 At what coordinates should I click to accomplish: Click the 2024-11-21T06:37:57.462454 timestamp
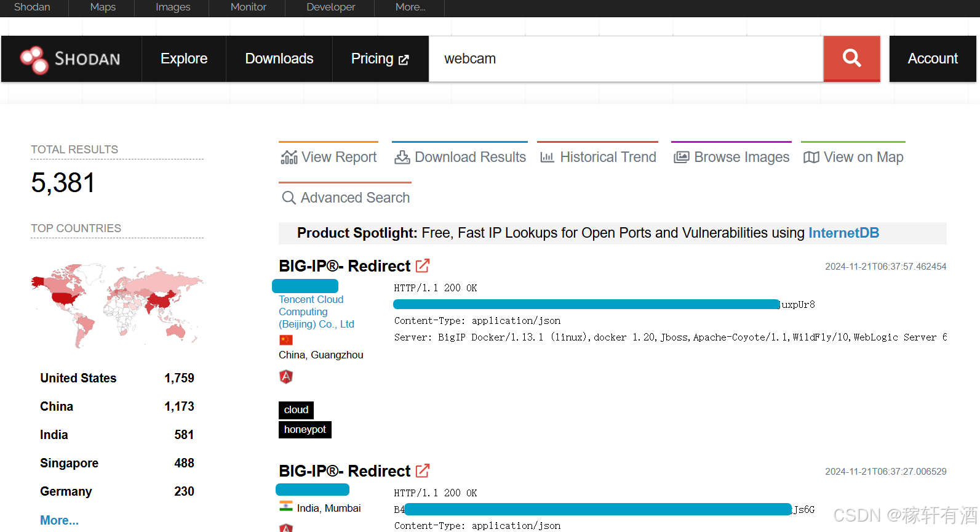click(x=886, y=267)
